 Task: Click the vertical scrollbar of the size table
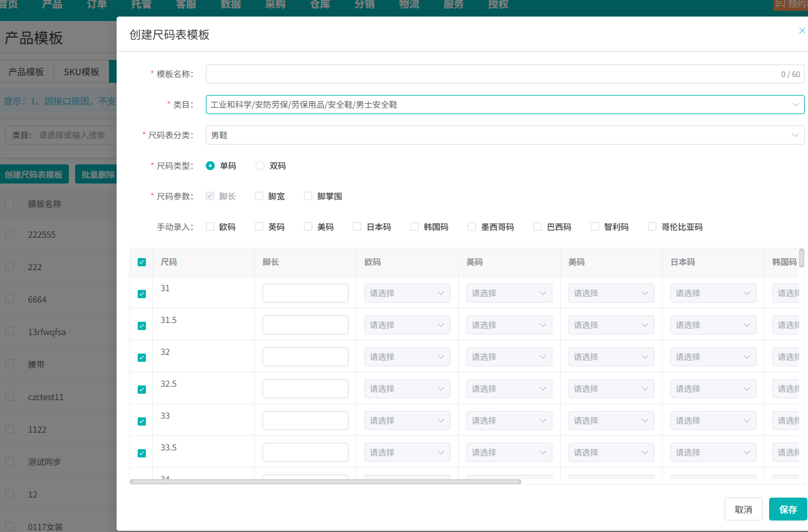coord(802,258)
